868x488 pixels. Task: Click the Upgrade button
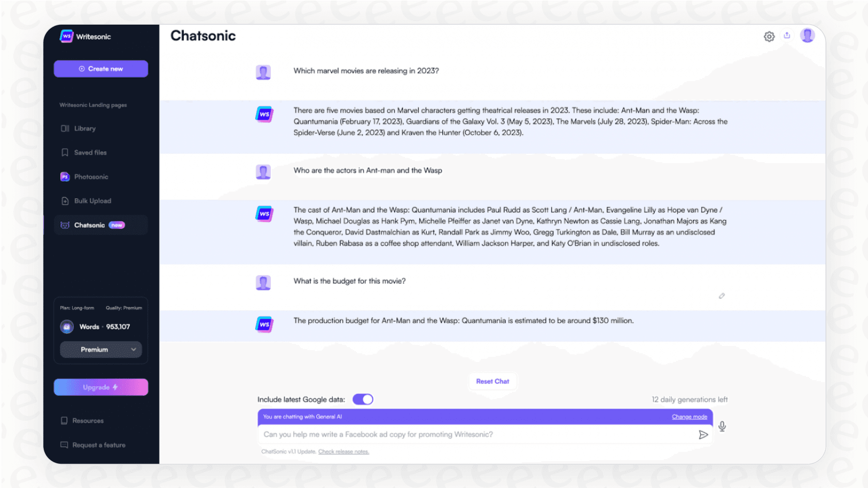coord(101,387)
